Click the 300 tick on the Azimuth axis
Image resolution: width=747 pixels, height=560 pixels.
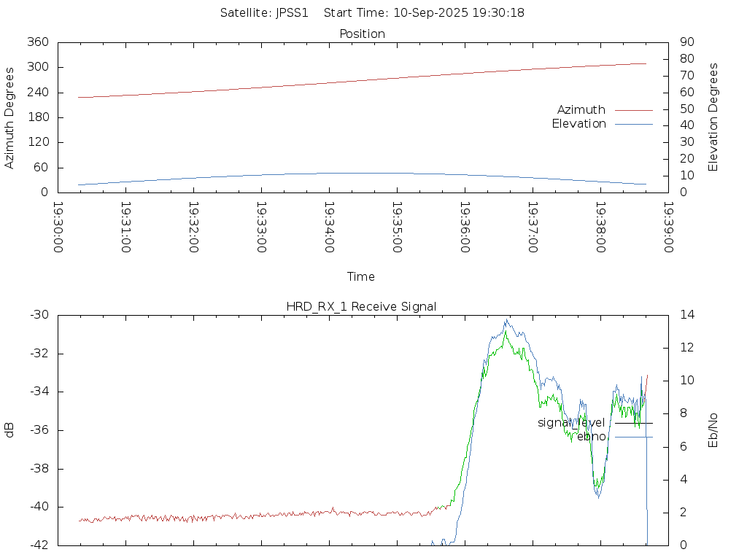coord(38,67)
